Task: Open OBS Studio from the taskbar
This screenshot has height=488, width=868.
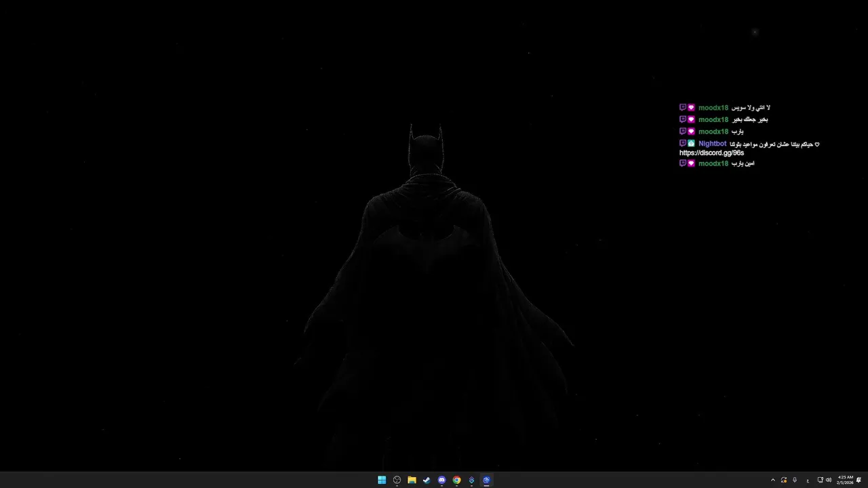Action: click(397, 480)
